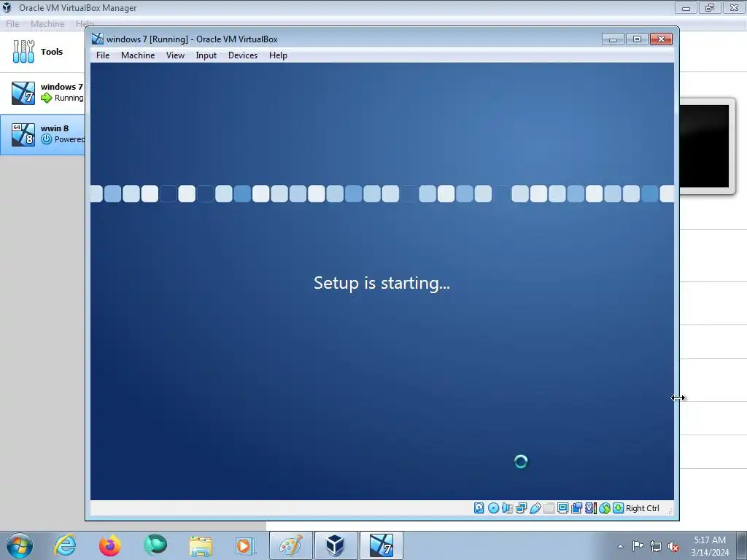This screenshot has height=560, width=747.
Task: Open the Machine menu of VM window
Action: point(138,55)
